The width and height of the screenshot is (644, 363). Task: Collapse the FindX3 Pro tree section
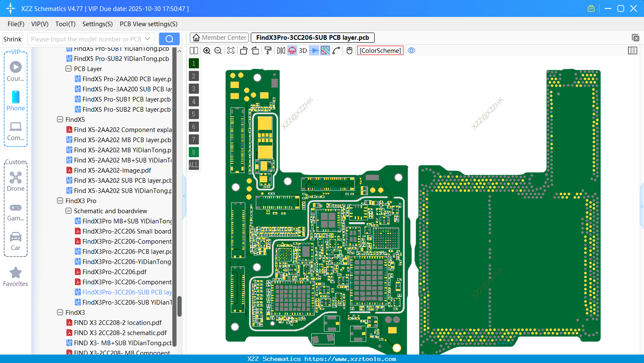[x=60, y=201]
